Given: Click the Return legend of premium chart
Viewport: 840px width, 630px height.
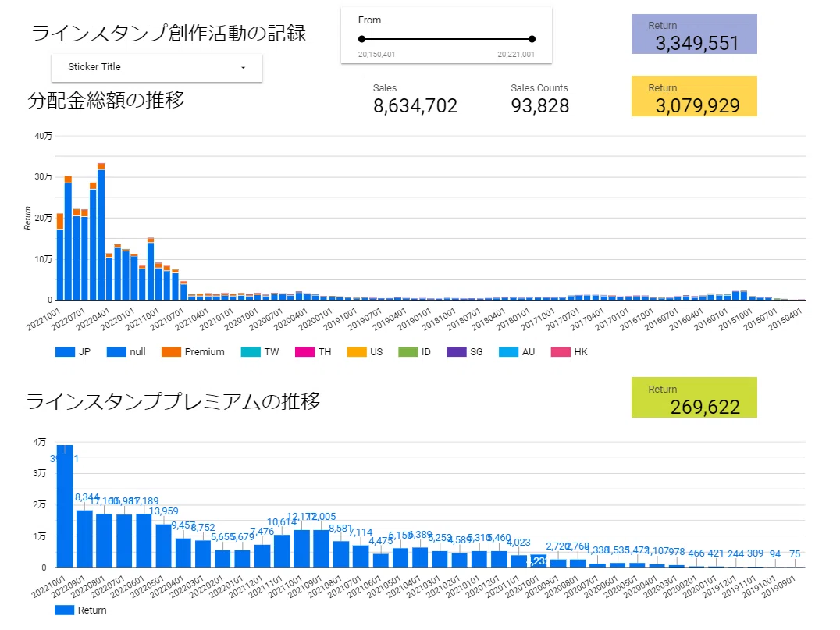Looking at the screenshot, I should (80, 610).
